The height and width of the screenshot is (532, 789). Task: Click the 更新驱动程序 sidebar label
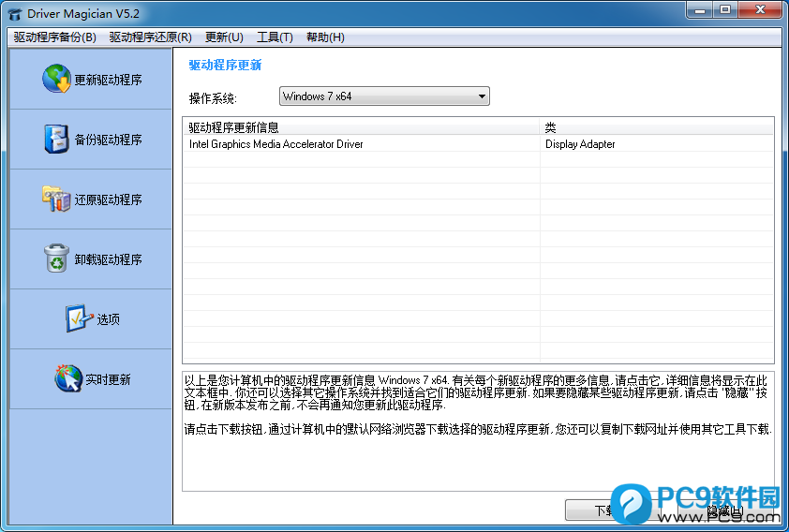(x=108, y=80)
